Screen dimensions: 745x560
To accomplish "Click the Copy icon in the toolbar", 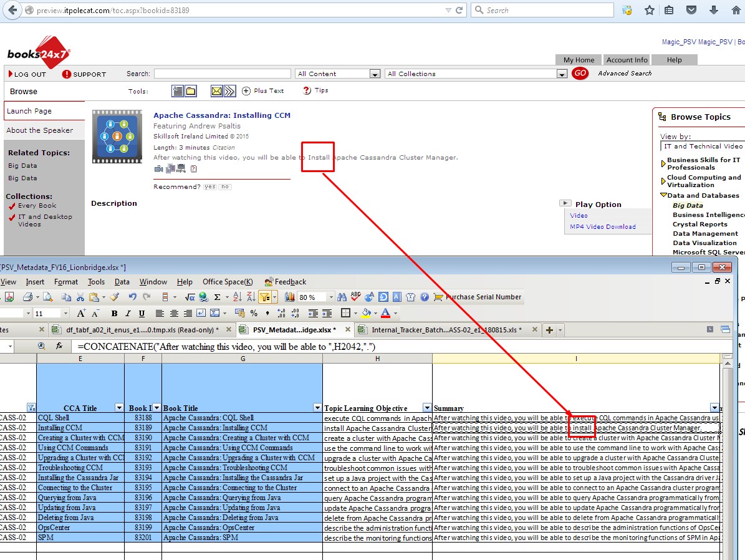I will 67,297.
